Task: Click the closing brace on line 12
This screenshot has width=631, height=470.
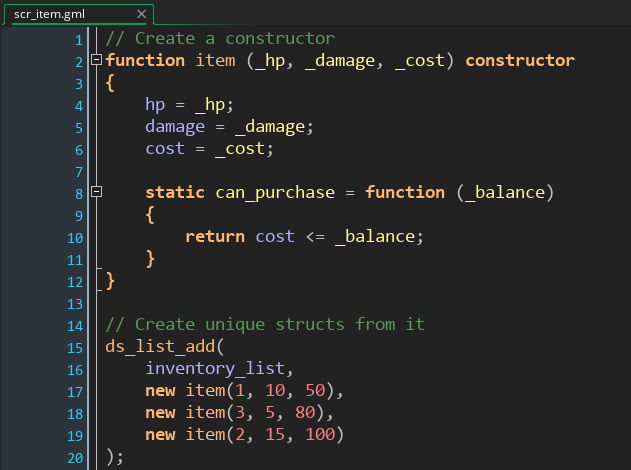Action: click(110, 281)
